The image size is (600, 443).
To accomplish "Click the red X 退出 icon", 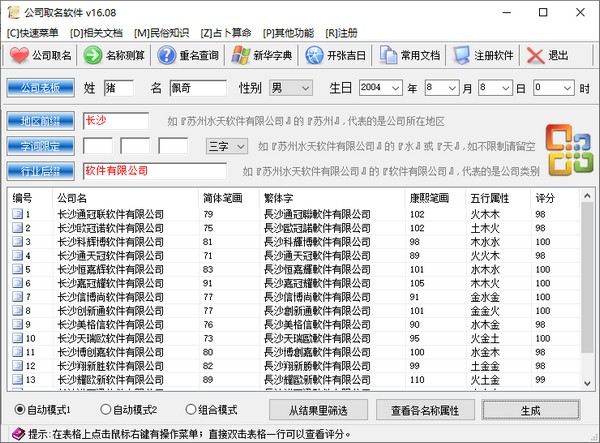I will (x=535, y=55).
